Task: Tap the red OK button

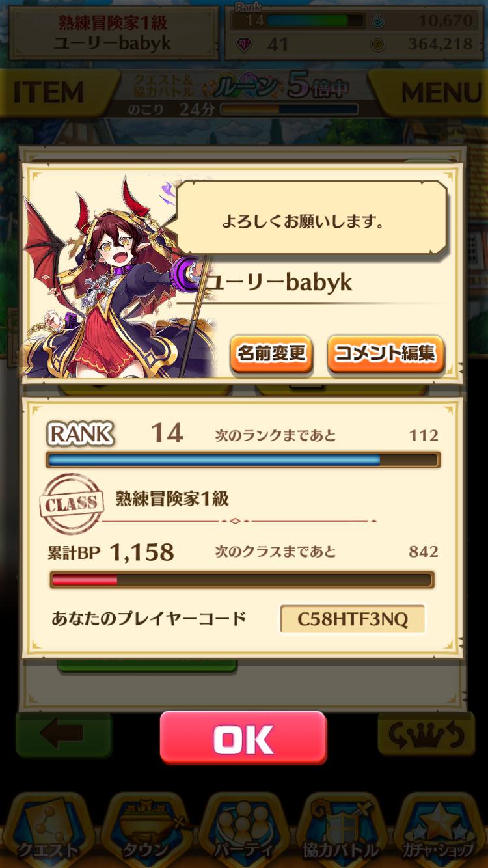Action: pyautogui.click(x=243, y=737)
